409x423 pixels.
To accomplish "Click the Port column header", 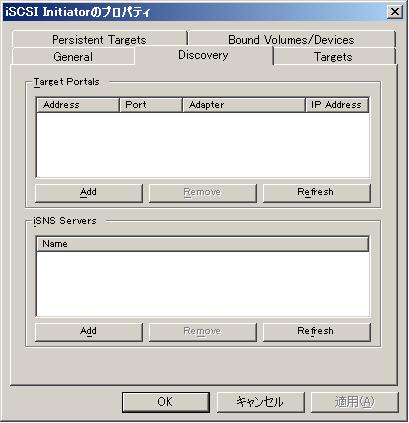I will click(x=151, y=105).
